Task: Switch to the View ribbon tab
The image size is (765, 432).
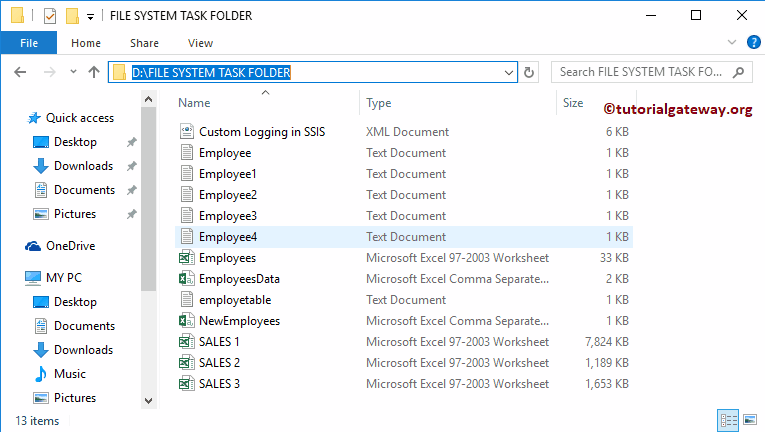Action: 200,43
